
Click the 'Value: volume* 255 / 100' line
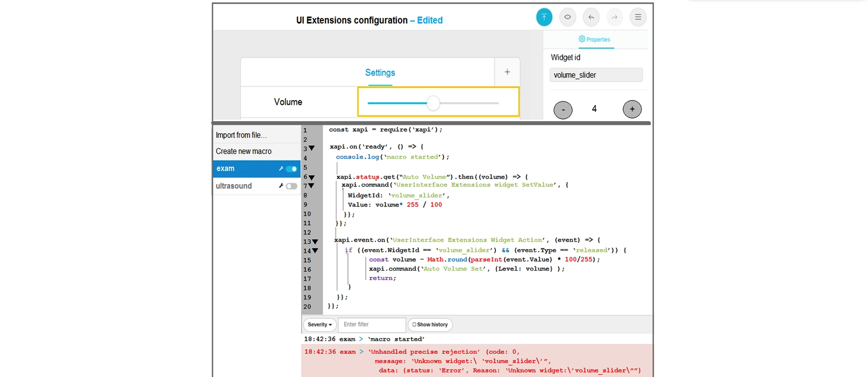(x=395, y=205)
